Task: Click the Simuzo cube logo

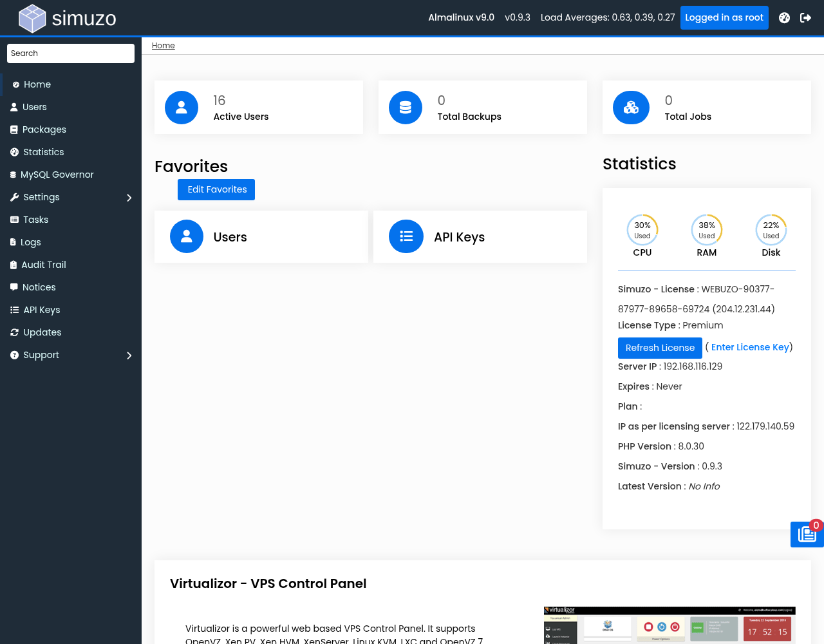Action: (x=32, y=18)
